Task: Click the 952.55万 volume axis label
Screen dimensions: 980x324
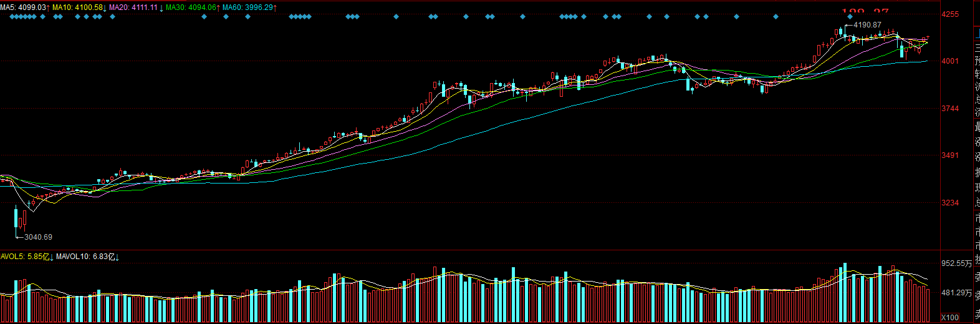Action: point(956,263)
